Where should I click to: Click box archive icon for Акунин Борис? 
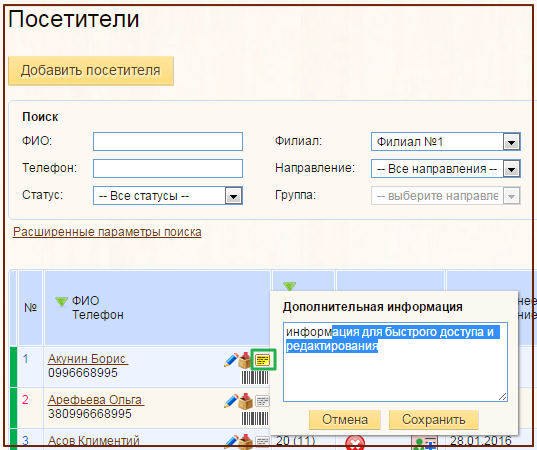coord(245,360)
